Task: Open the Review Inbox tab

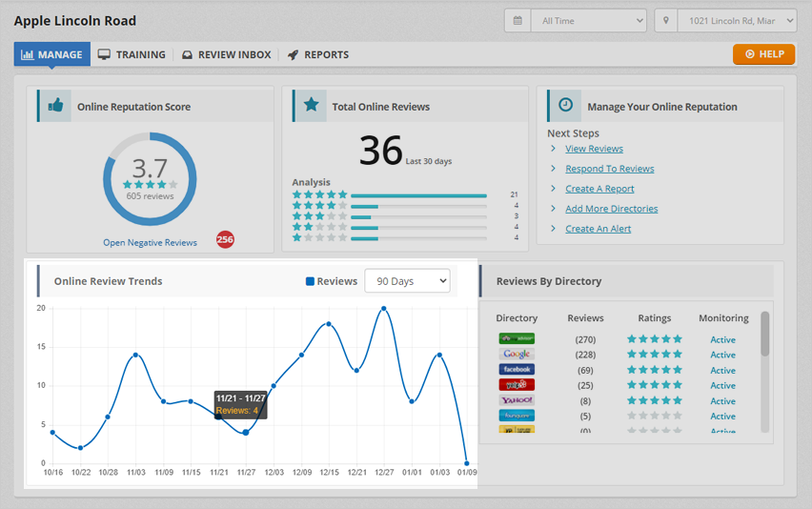Action: pos(226,54)
